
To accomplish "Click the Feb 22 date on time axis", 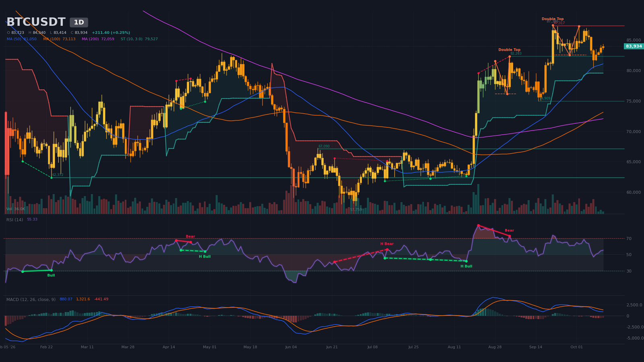I will click(x=46, y=347).
